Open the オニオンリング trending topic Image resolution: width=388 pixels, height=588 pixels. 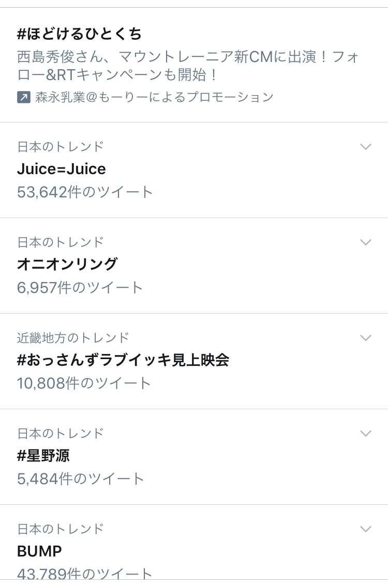pyautogui.click(x=68, y=265)
